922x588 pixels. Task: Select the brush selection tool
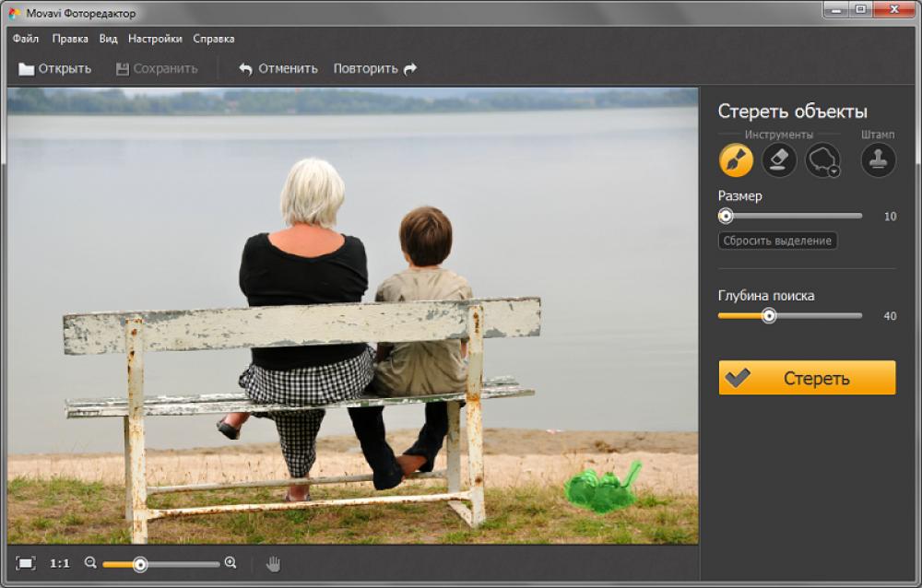pyautogui.click(x=736, y=160)
